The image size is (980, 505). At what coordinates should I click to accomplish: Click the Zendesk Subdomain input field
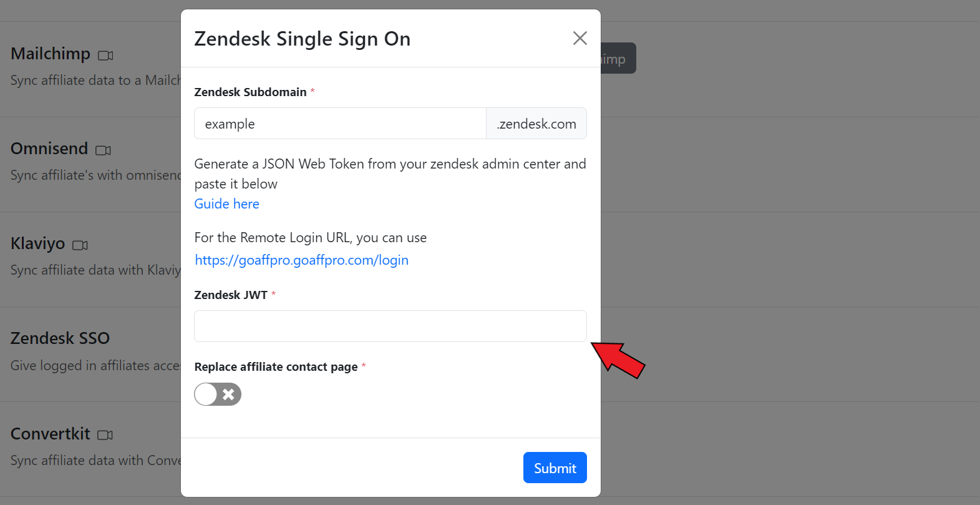pyautogui.click(x=340, y=124)
